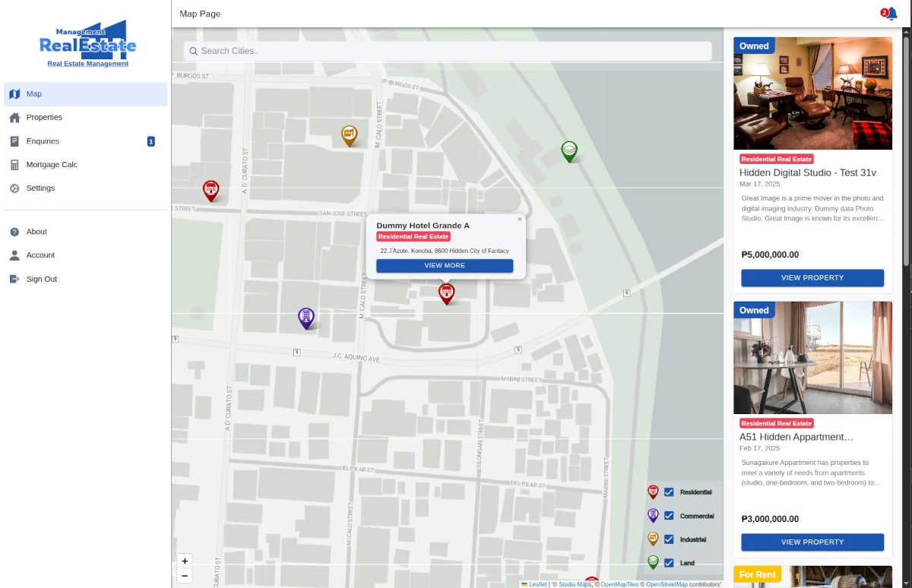The height and width of the screenshot is (588, 912).
Task: Click the Residential Real Estate tag in popup
Action: tap(413, 237)
